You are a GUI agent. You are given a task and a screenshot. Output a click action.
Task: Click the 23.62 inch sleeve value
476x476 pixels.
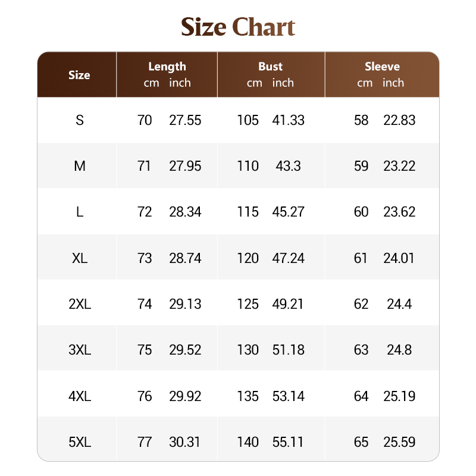click(399, 212)
